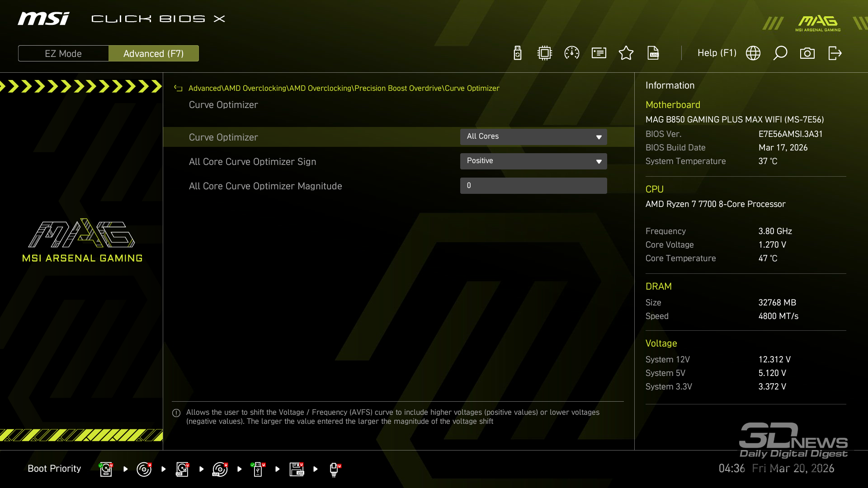This screenshot has width=868, height=488.
Task: Select the USB floppy boot device
Action: [297, 469]
